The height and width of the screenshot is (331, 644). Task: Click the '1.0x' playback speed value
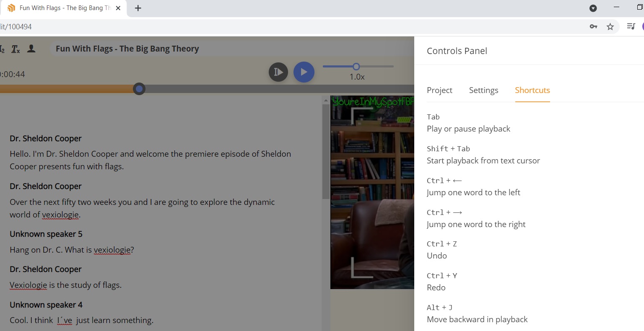click(357, 77)
